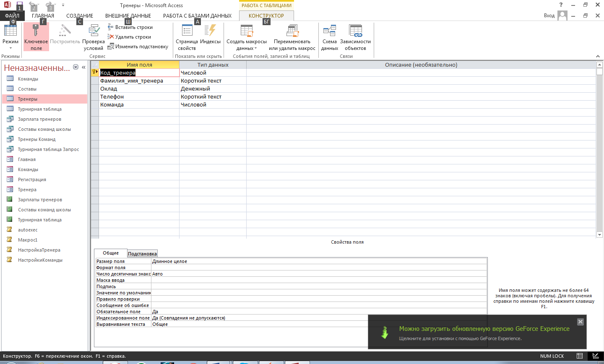Click the Вход sign-in link
Screen dimensions: 604x364
pos(549,16)
